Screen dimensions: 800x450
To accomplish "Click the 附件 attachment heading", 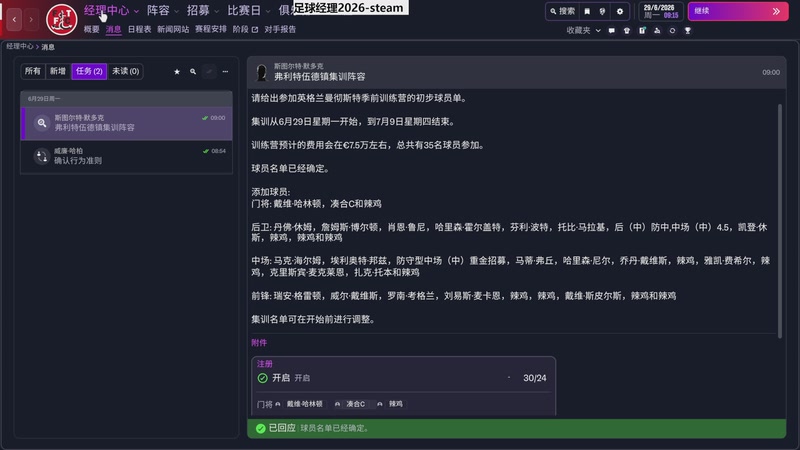I will (x=259, y=343).
